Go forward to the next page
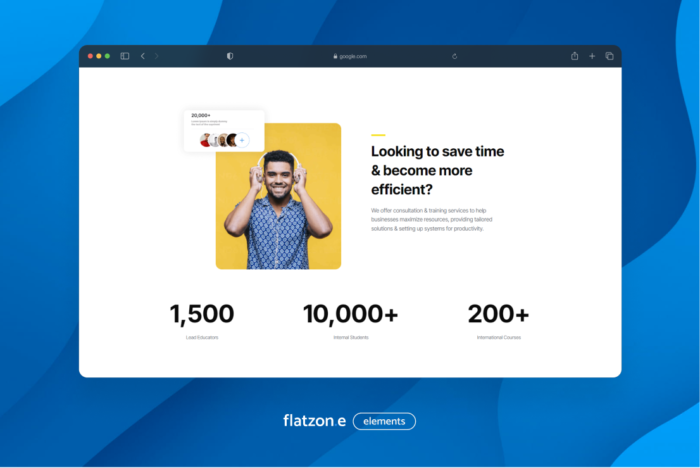700x468 pixels. click(x=156, y=56)
